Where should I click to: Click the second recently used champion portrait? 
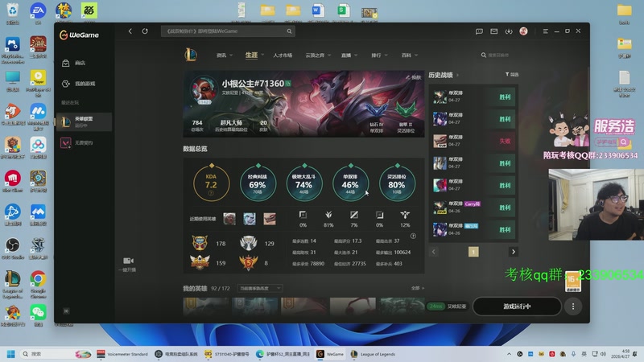click(x=250, y=219)
